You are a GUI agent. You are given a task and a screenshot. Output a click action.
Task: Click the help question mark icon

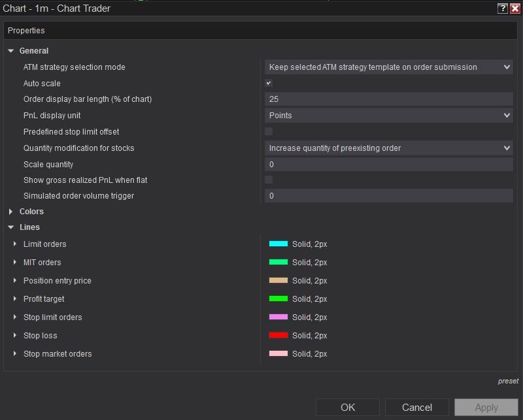503,8
